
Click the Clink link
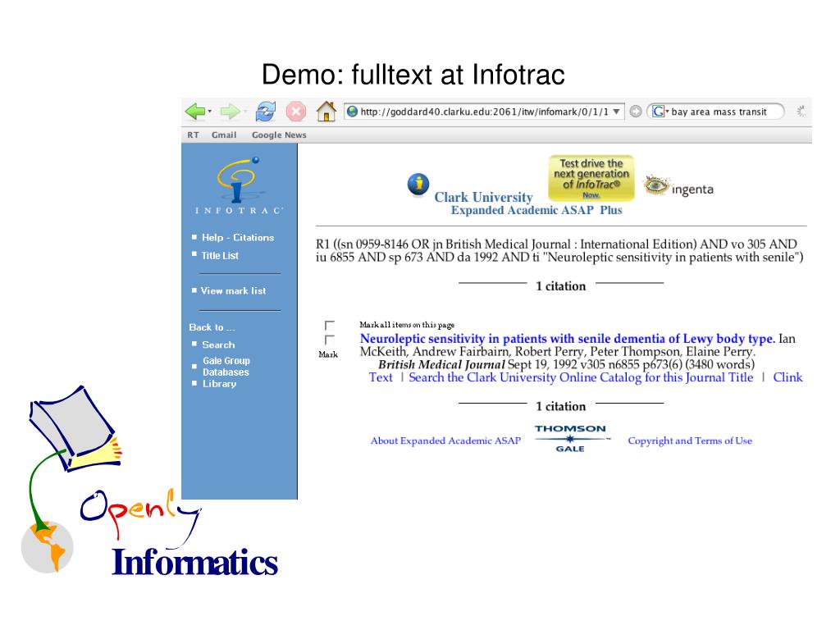click(787, 377)
